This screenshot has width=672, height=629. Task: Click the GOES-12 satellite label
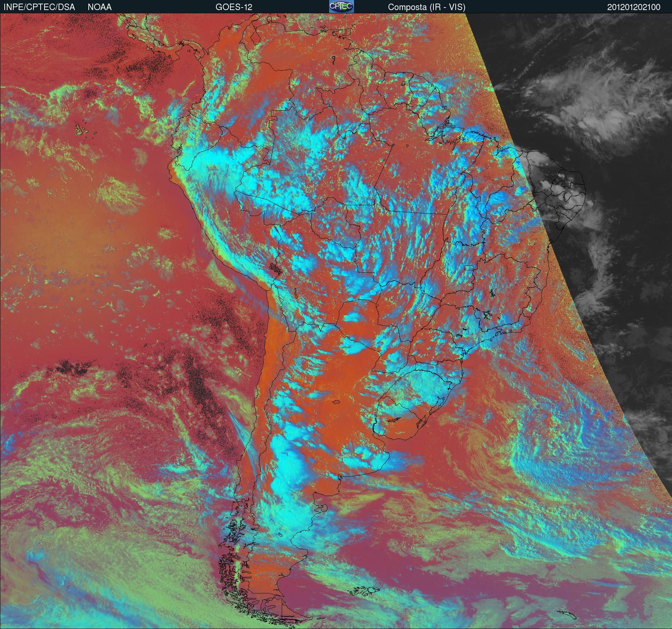pos(234,7)
